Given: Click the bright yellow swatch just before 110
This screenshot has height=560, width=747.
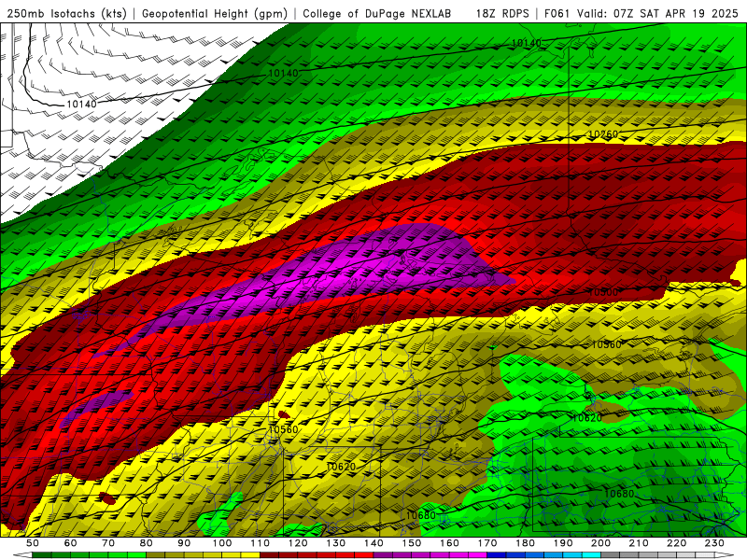Looking at the screenshot, I should pyautogui.click(x=250, y=555).
